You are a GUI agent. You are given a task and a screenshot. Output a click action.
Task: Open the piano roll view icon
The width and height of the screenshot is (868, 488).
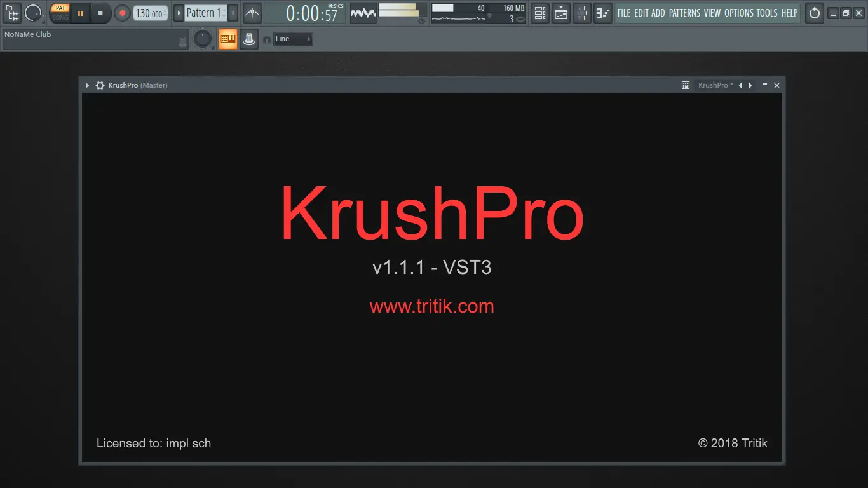pos(561,13)
